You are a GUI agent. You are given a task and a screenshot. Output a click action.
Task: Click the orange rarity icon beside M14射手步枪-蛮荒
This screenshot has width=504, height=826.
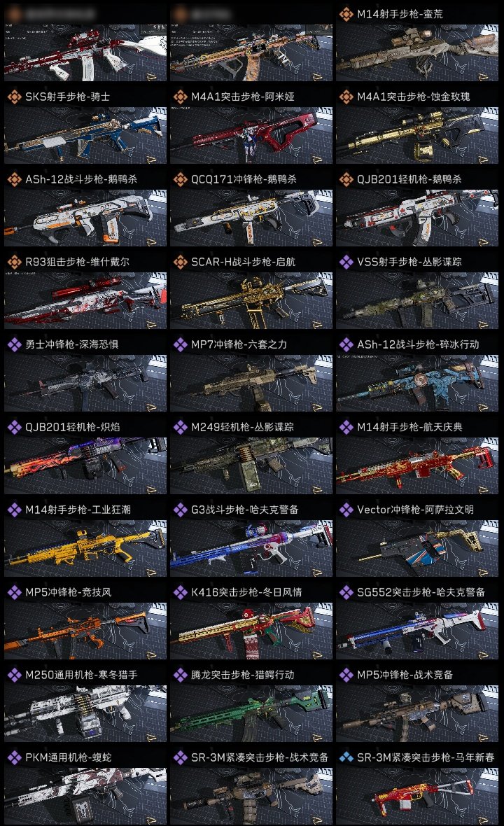346,14
